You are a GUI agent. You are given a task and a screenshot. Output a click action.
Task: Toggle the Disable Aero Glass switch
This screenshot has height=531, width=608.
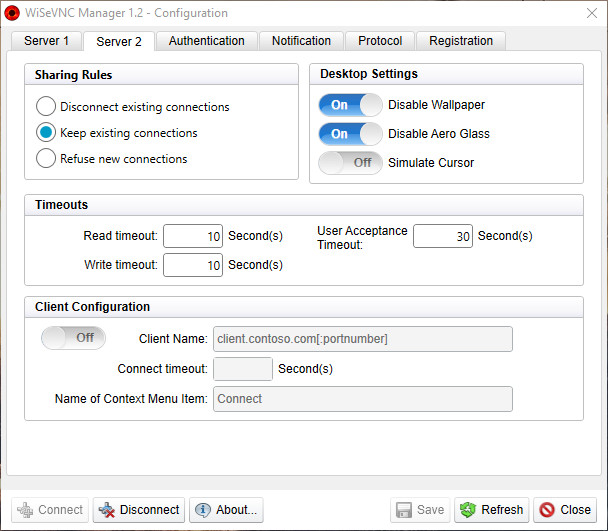pyautogui.click(x=350, y=134)
